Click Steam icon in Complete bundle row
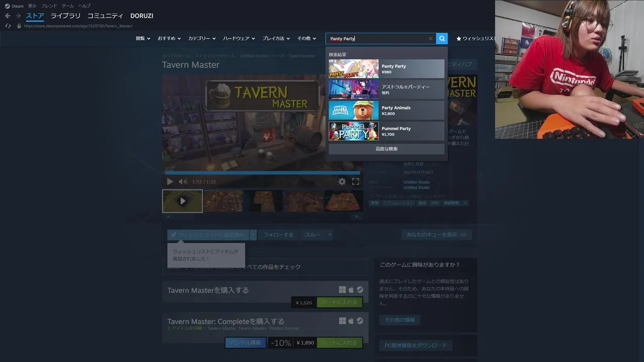 (360, 321)
